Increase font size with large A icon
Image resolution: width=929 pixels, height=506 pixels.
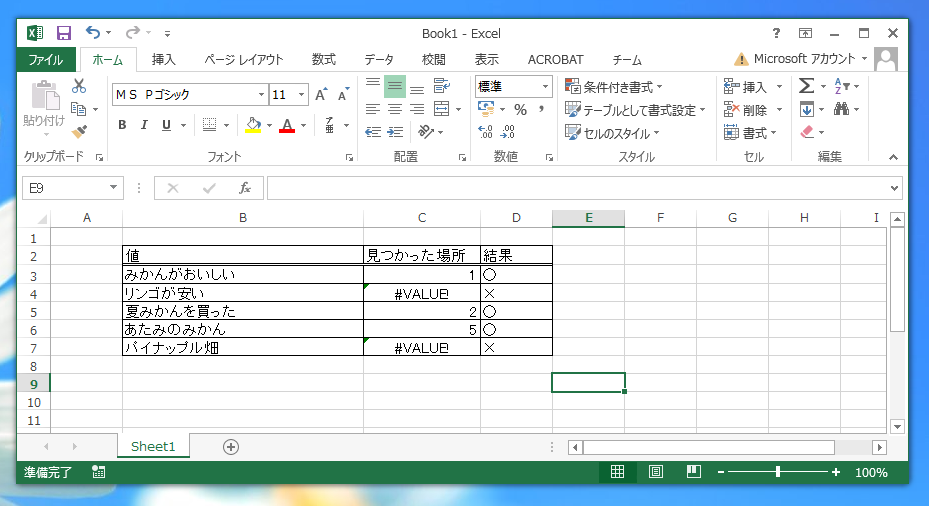(321, 95)
